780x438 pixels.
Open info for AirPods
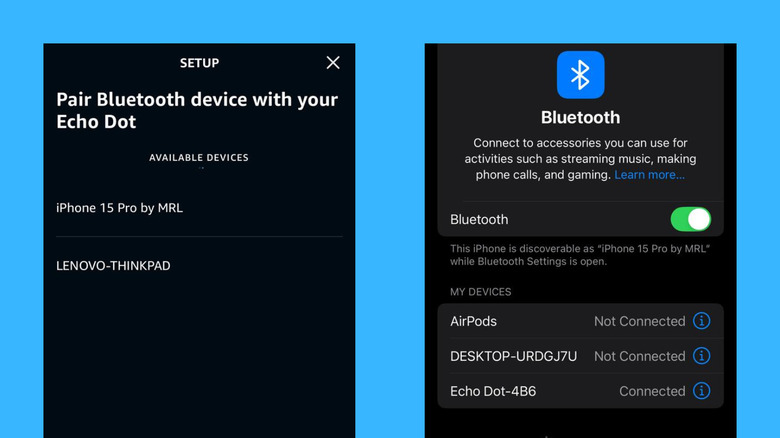(701, 321)
